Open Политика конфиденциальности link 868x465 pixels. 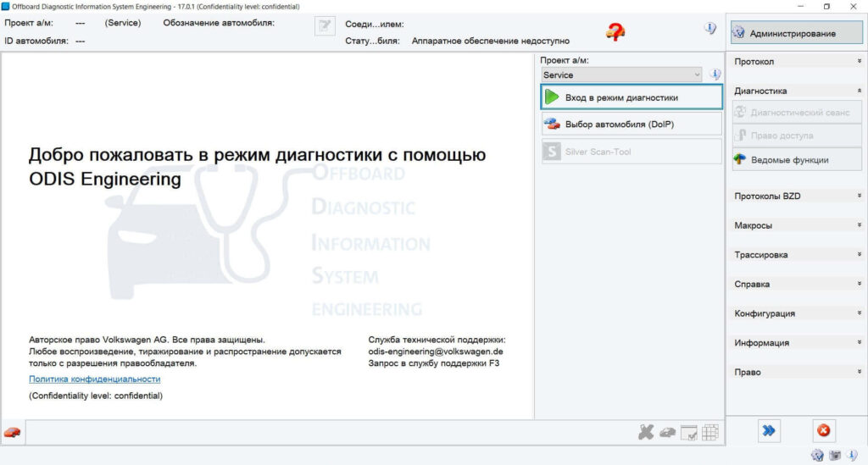(x=95, y=379)
